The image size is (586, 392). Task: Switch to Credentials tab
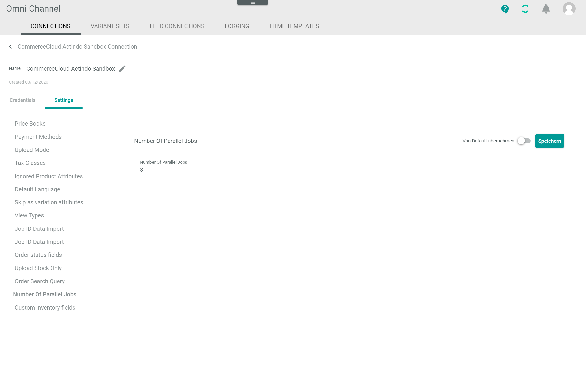tap(22, 100)
